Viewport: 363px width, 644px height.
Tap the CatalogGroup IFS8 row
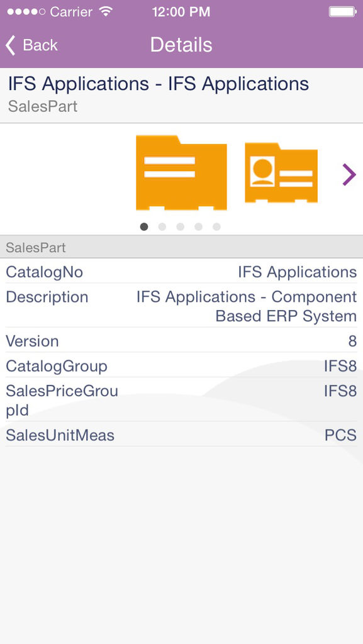click(x=181, y=365)
